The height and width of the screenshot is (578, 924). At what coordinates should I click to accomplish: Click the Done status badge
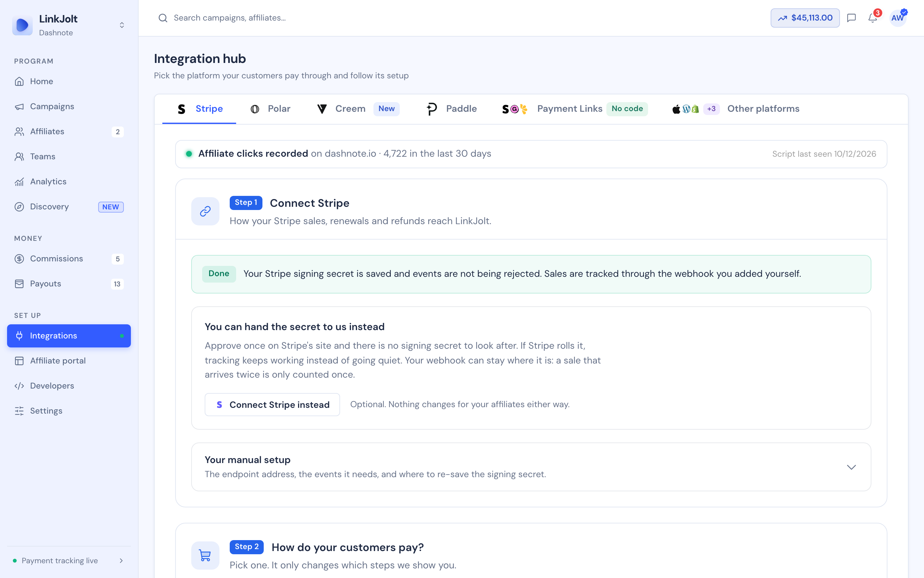pyautogui.click(x=219, y=274)
